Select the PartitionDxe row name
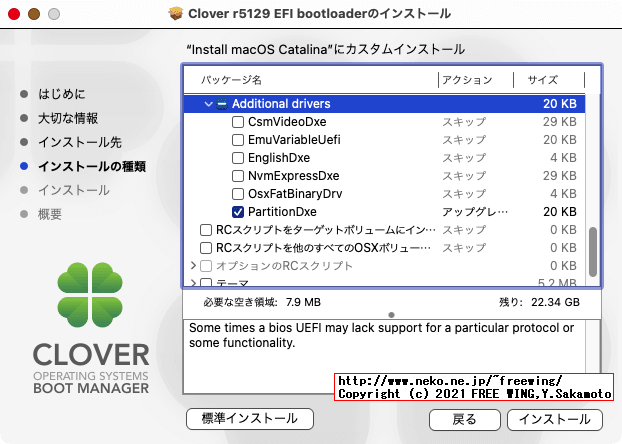The width and height of the screenshot is (622, 444). click(282, 212)
